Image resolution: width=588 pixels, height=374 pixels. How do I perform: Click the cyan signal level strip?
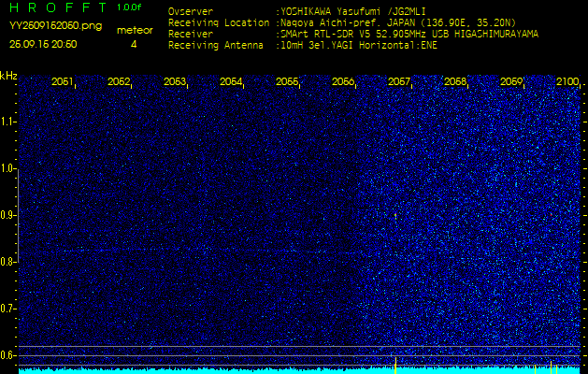tap(299, 370)
